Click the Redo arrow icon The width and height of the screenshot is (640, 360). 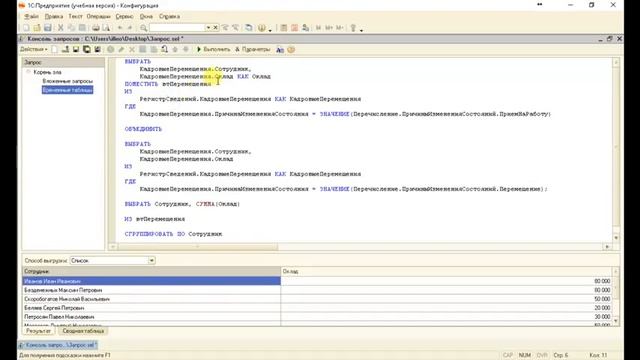[x=130, y=28]
